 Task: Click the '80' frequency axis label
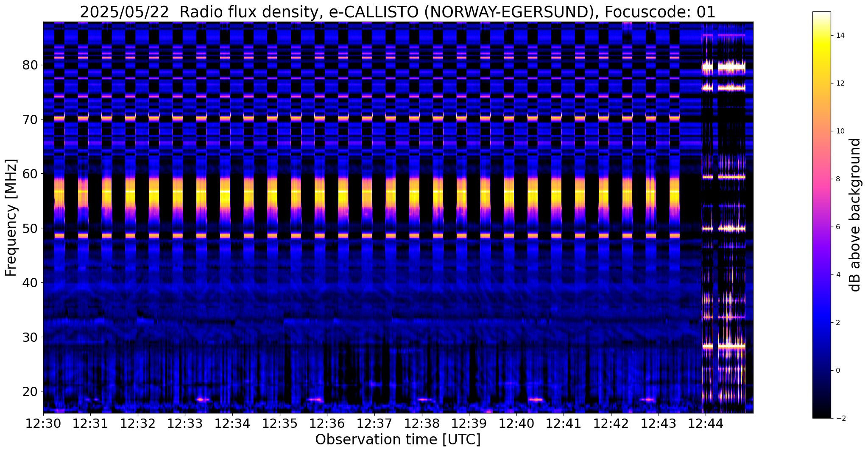click(x=31, y=65)
